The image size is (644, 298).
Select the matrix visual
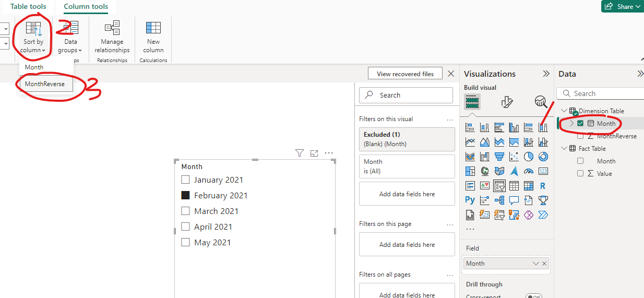528,186
